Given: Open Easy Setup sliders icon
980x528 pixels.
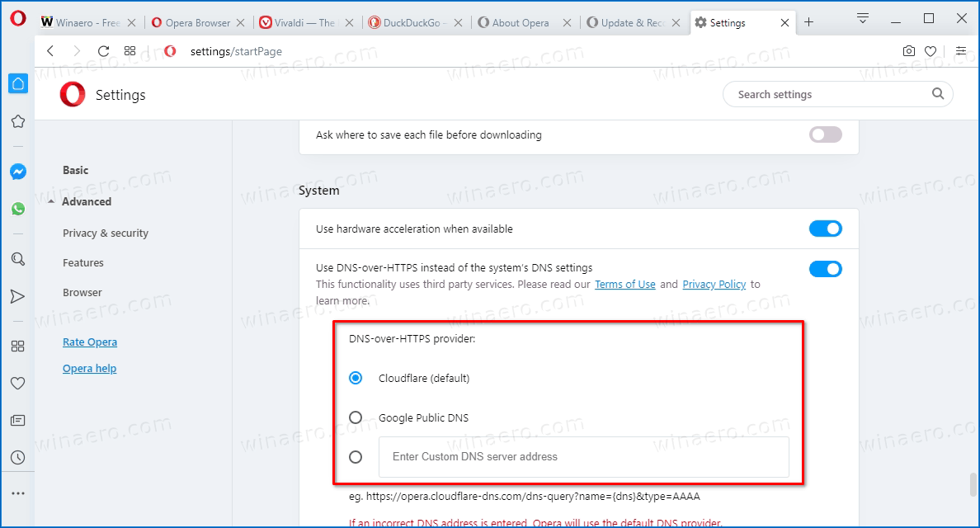Looking at the screenshot, I should [960, 51].
